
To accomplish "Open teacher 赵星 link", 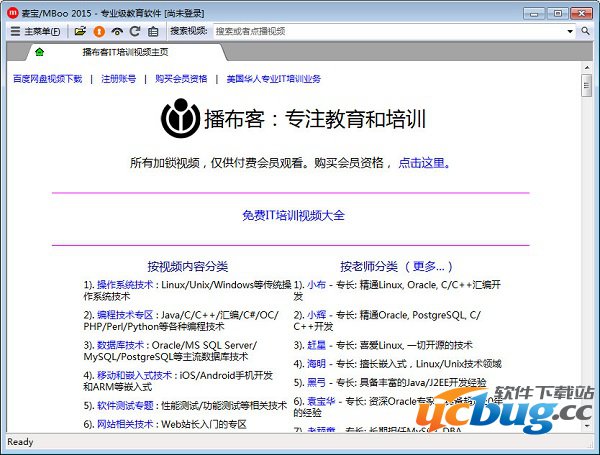I will (x=316, y=345).
